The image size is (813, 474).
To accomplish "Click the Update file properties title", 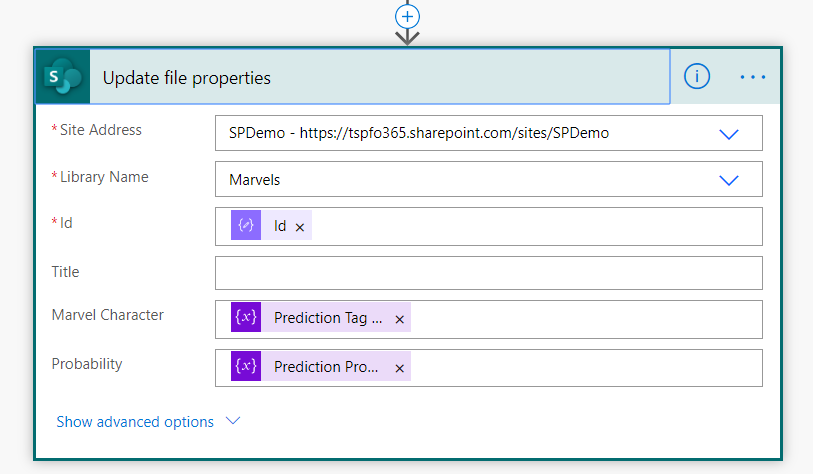I will pyautogui.click(x=187, y=78).
